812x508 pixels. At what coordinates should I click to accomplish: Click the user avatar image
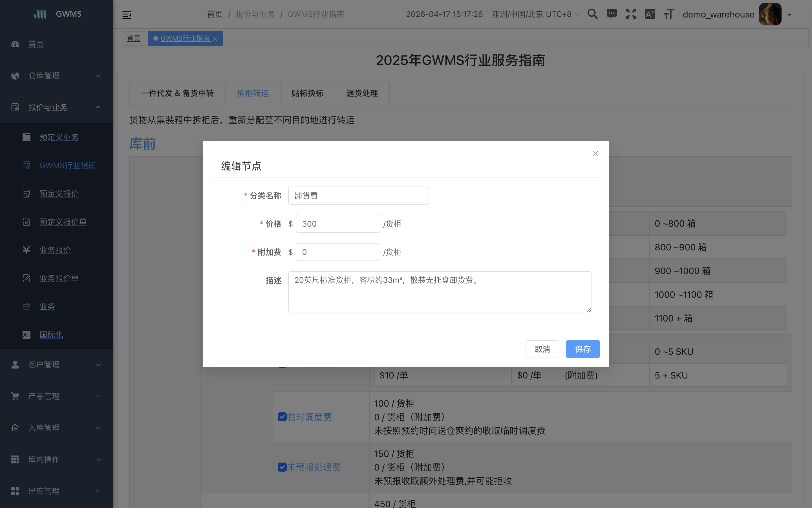coord(770,14)
